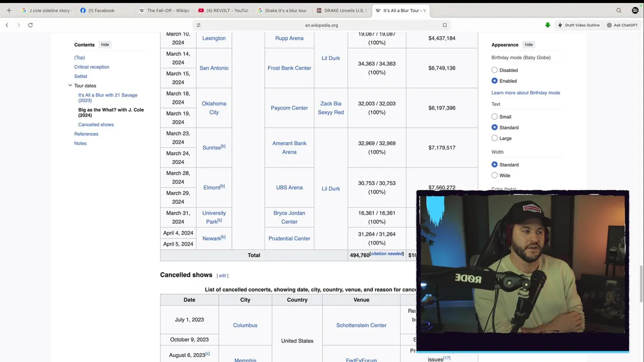The height and width of the screenshot is (362, 644).
Task: Open the Zack Bia link
Action: pyautogui.click(x=331, y=104)
